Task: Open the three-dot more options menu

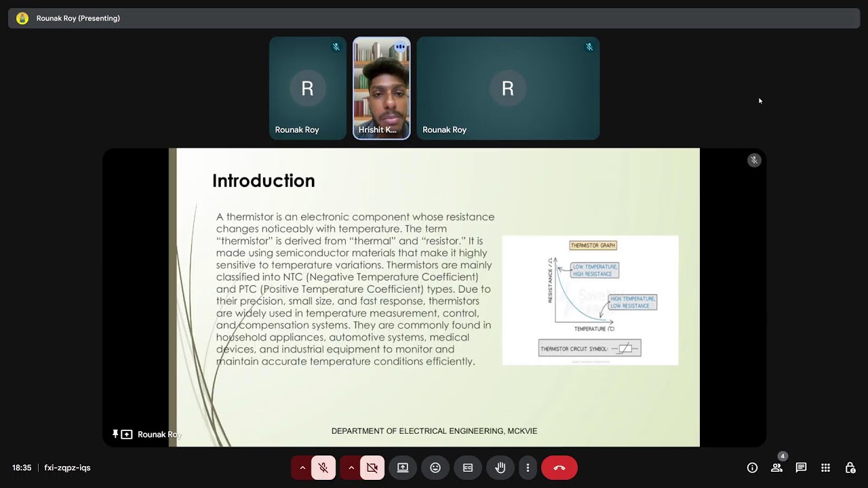Action: click(x=528, y=468)
